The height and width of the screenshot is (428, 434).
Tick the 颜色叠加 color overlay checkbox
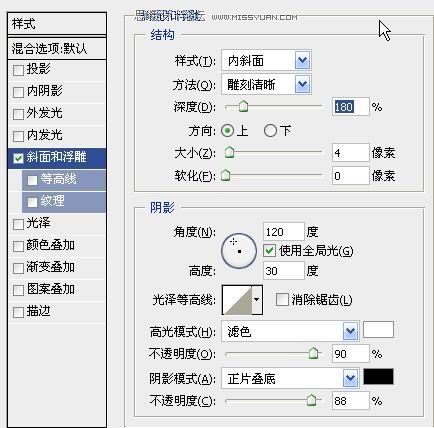click(18, 246)
